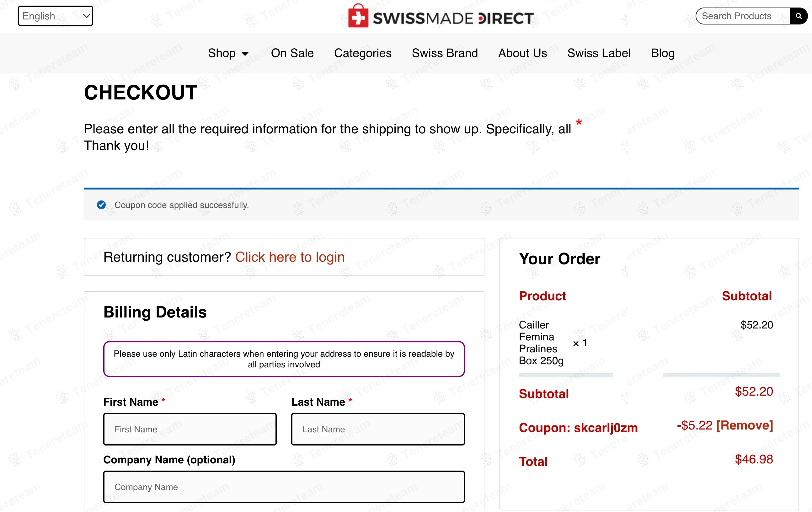
Task: Click the SwissMade Direct logo
Action: tap(441, 17)
